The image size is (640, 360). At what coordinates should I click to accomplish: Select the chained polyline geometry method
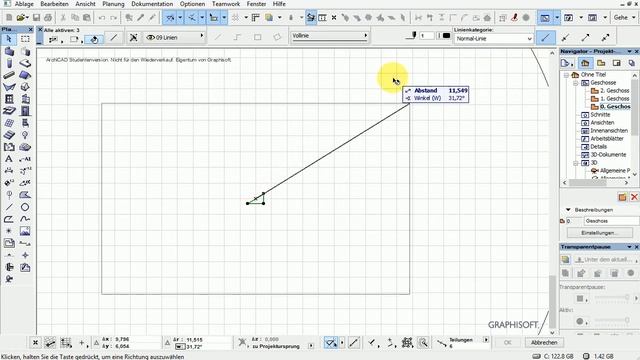[x=238, y=37]
